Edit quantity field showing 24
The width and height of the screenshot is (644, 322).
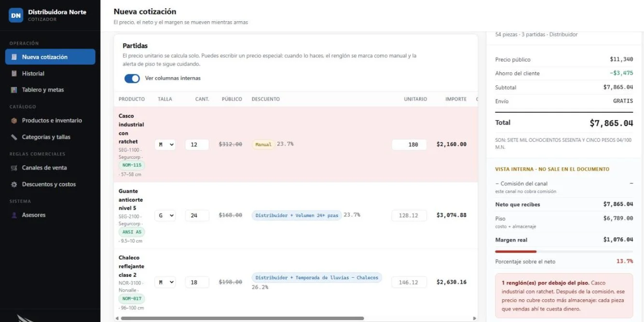point(197,215)
